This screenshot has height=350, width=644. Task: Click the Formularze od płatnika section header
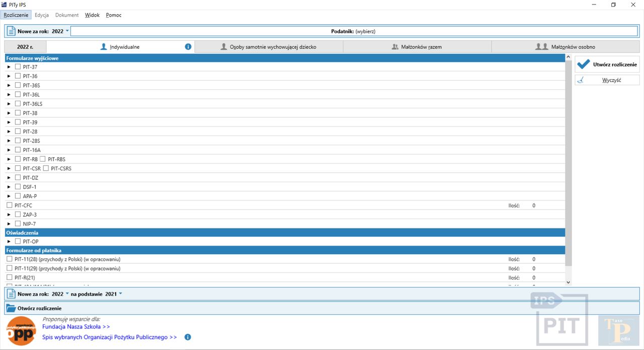tap(285, 250)
